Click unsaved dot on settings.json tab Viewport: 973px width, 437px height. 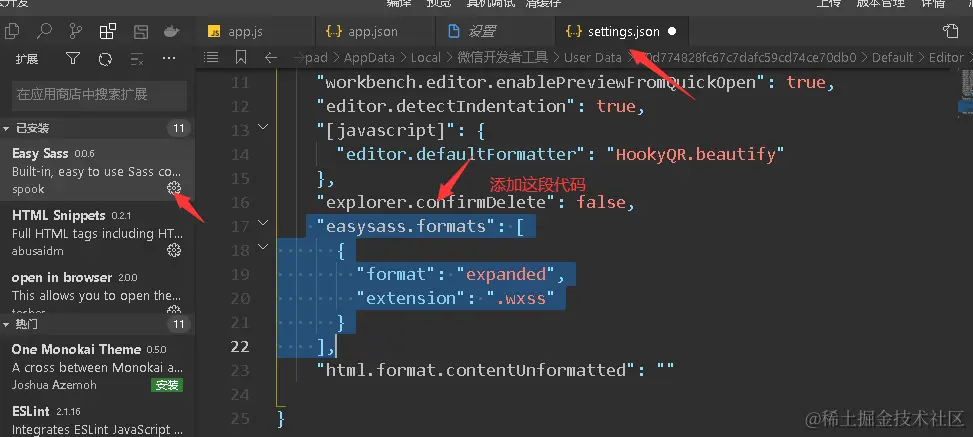672,31
